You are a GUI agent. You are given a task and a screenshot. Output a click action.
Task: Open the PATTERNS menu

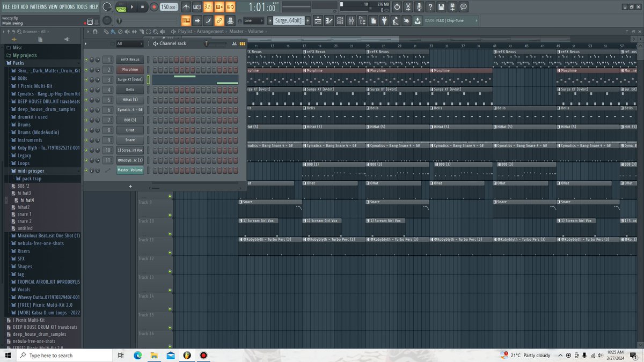click(38, 6)
